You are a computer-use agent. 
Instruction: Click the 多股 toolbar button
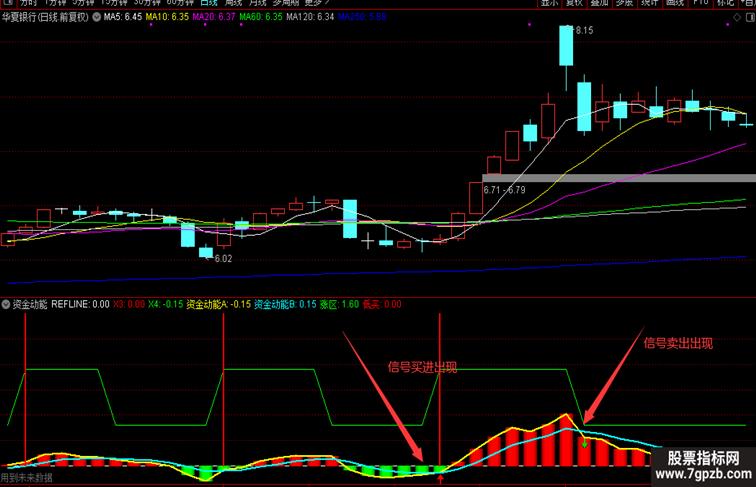[624, 3]
